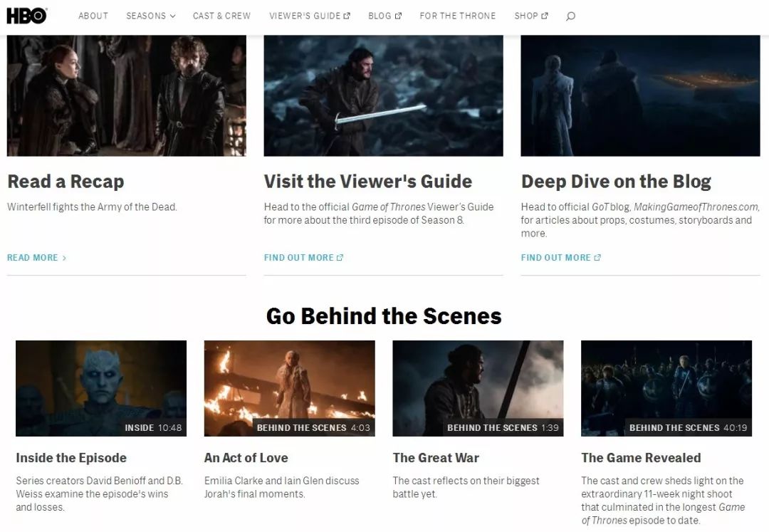Viewport: 769px width, 532px height.
Task: Open For The Throne page
Action: [458, 16]
